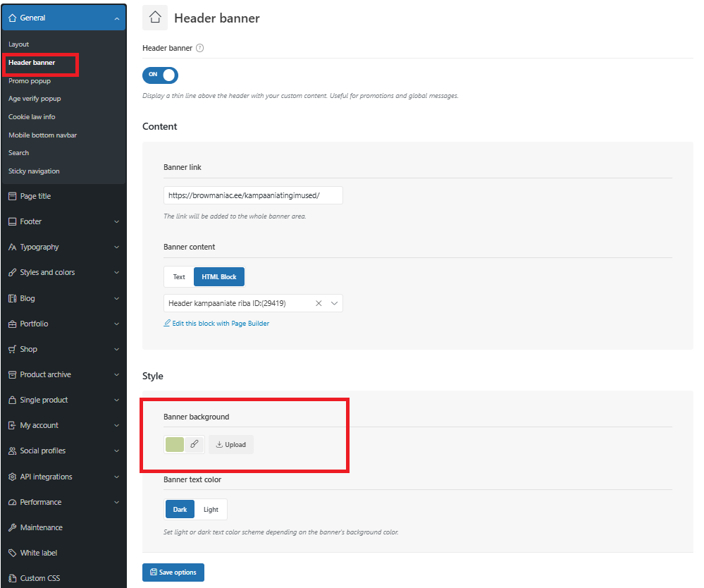
Task: Choose Dark banner text color
Action: (x=180, y=510)
